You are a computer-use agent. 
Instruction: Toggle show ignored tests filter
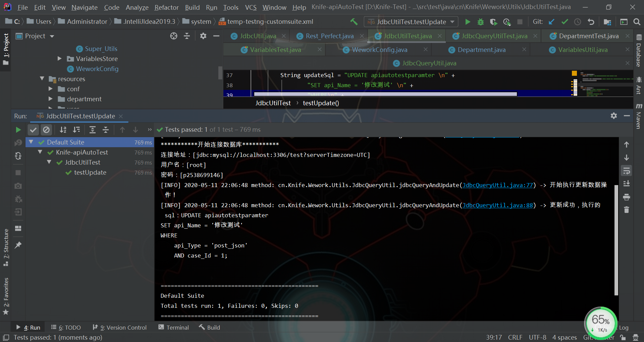pyautogui.click(x=46, y=130)
